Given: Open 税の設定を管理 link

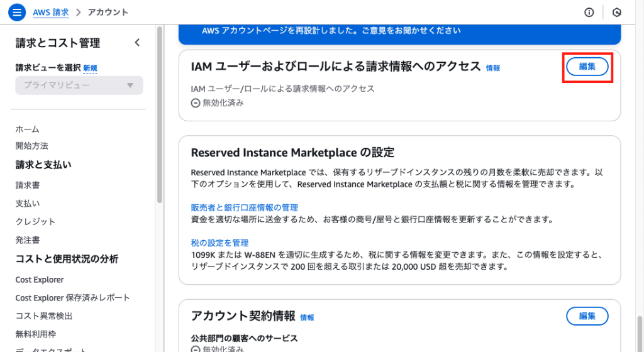Looking at the screenshot, I should coord(219,243).
